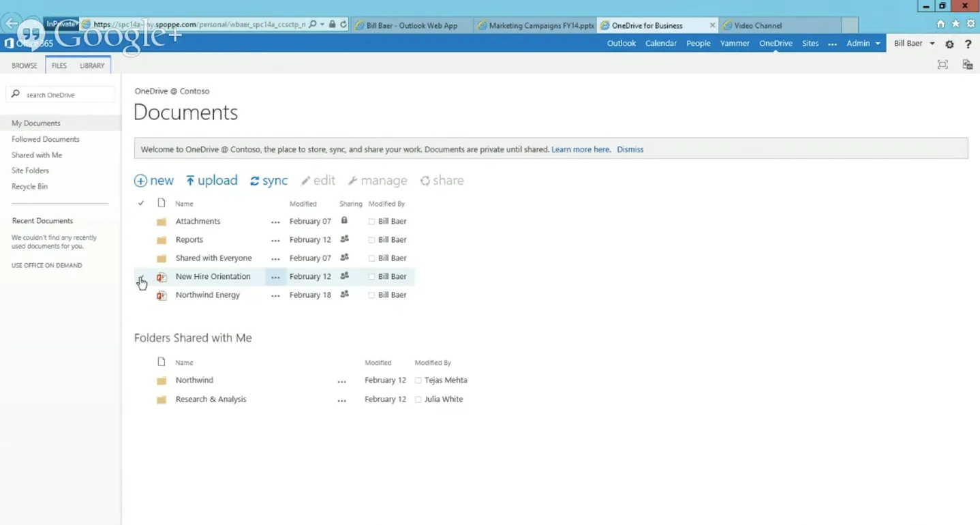Click the New Hire Orientation PowerPoint icon
Viewport: 980px width, 525px height.
(x=162, y=277)
